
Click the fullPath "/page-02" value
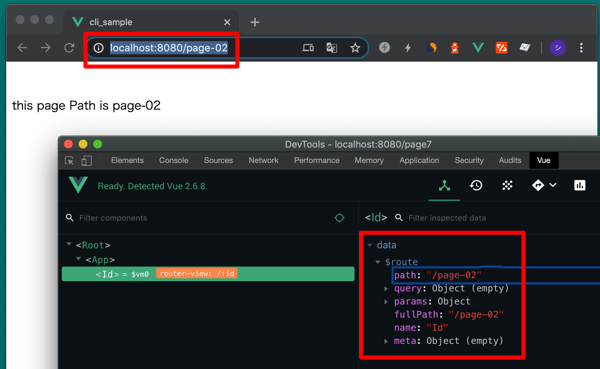click(x=476, y=315)
